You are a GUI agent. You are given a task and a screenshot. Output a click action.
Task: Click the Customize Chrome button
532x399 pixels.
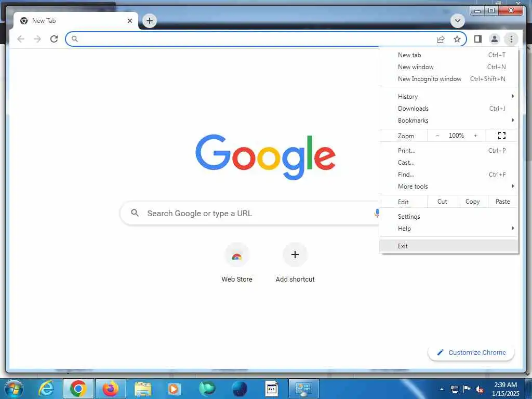(x=471, y=353)
